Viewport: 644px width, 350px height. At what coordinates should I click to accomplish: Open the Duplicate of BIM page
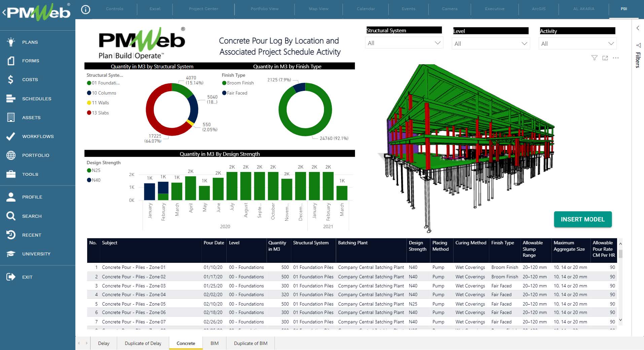251,343
